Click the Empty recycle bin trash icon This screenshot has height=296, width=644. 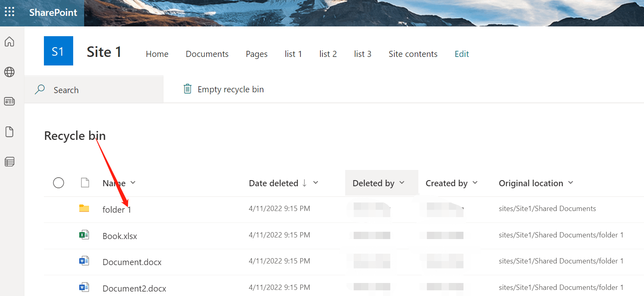coord(187,89)
